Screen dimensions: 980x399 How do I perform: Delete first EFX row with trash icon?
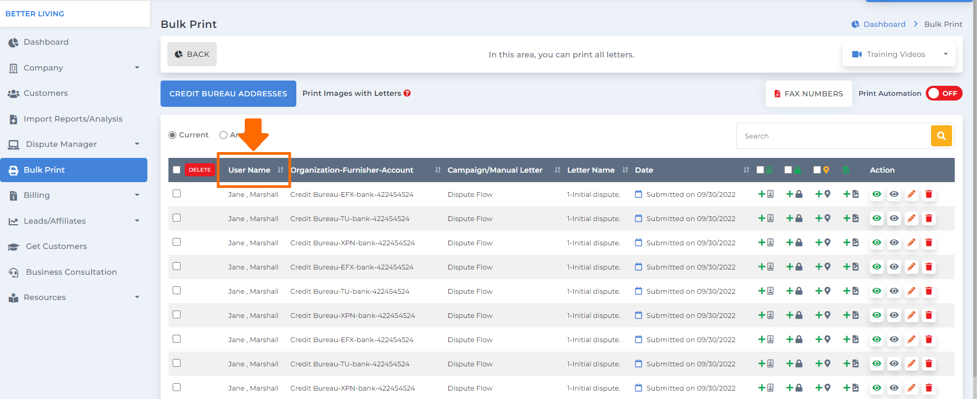[929, 194]
